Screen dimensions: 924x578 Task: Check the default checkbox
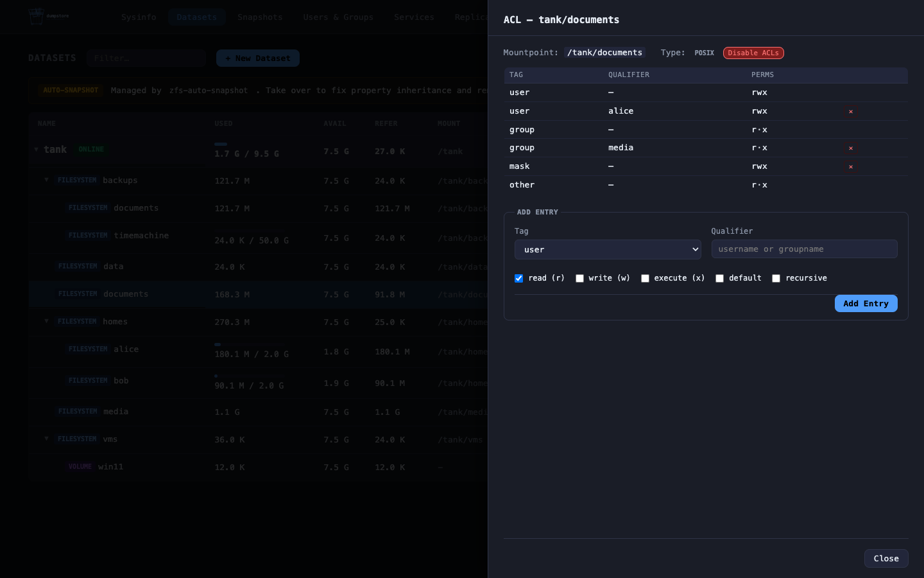click(x=719, y=278)
